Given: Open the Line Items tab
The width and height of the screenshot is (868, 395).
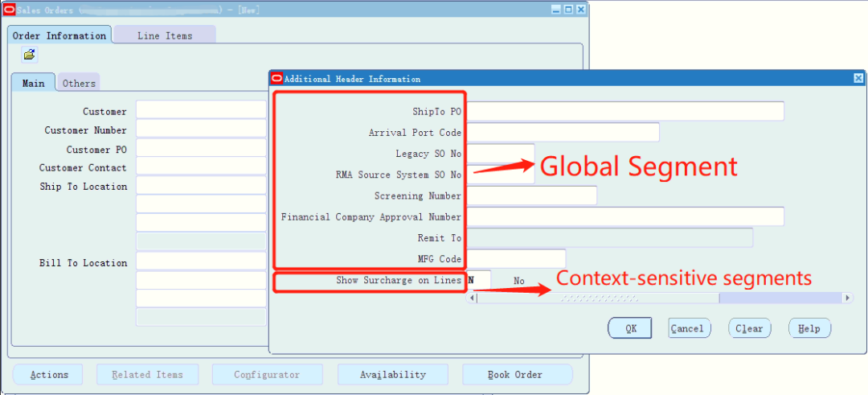Looking at the screenshot, I should pos(165,35).
